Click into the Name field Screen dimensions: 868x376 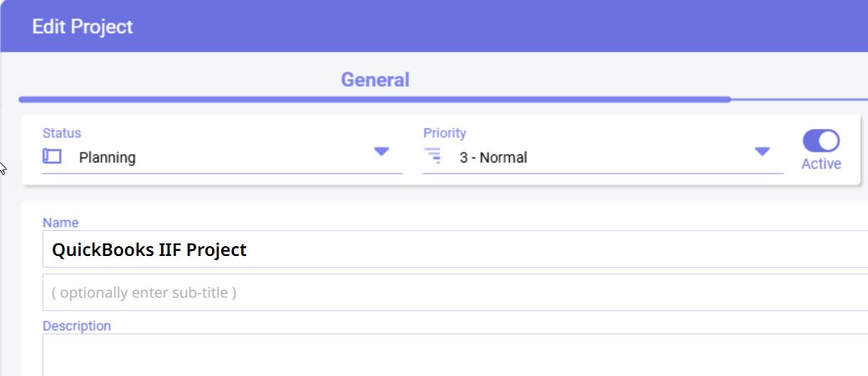point(501,249)
